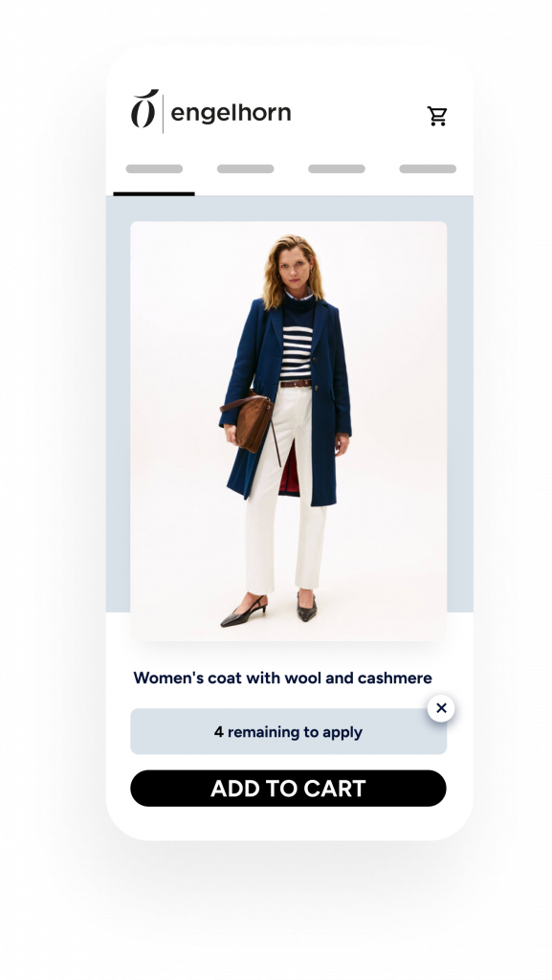Tap the ADD TO CART button

click(289, 789)
